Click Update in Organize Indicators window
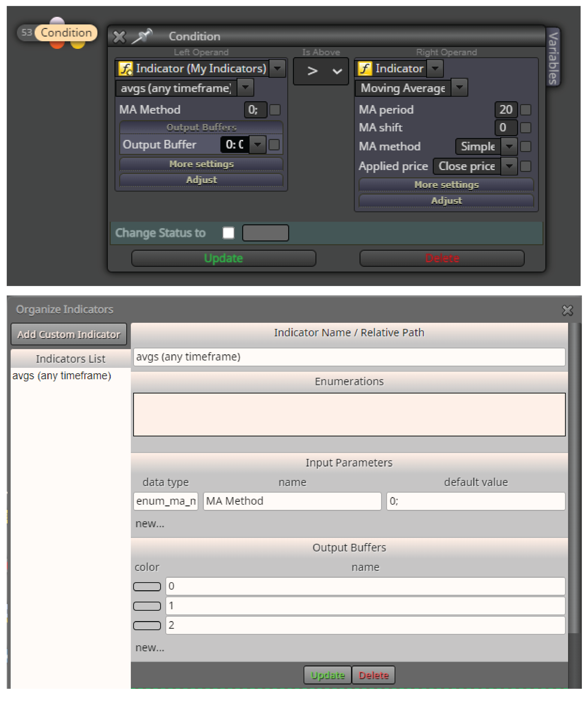Viewport: 588px width, 702px height. coord(327,675)
